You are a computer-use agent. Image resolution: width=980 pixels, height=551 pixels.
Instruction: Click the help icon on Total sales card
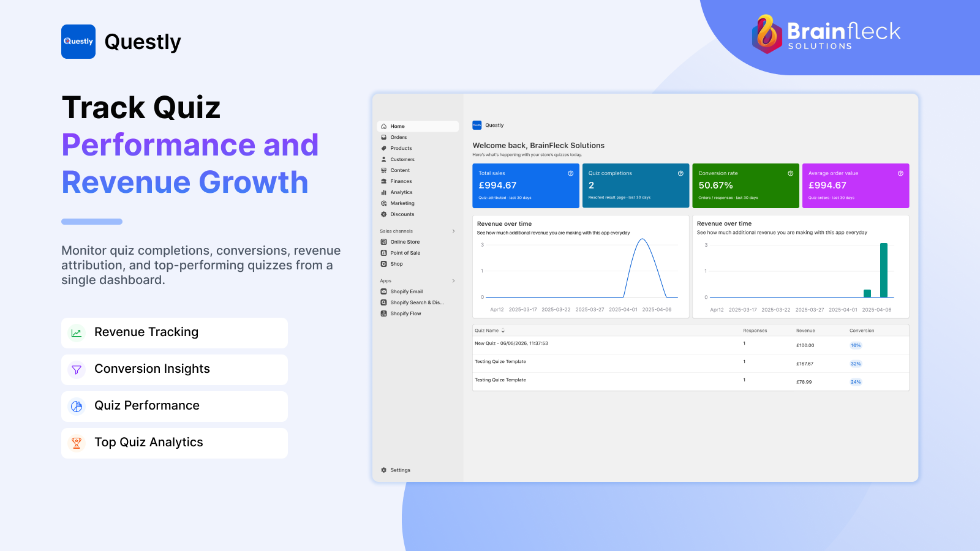pyautogui.click(x=571, y=173)
